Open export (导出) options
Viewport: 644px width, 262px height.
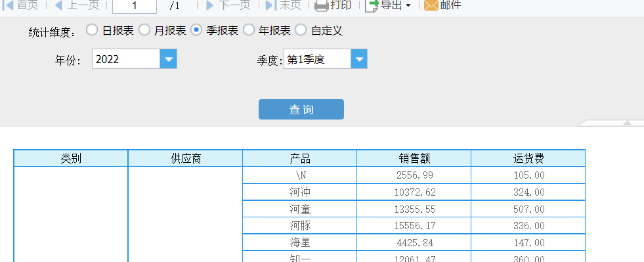click(x=388, y=5)
